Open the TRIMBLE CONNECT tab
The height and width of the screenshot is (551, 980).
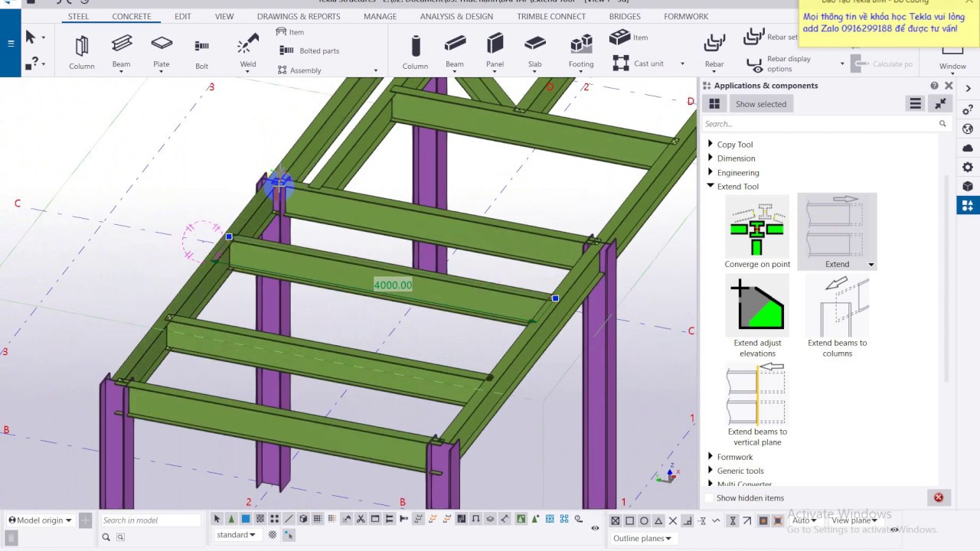pyautogui.click(x=551, y=16)
